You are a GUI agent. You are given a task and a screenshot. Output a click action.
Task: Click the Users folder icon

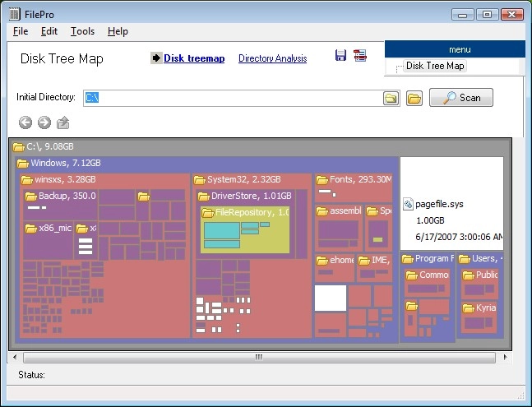pyautogui.click(x=464, y=259)
